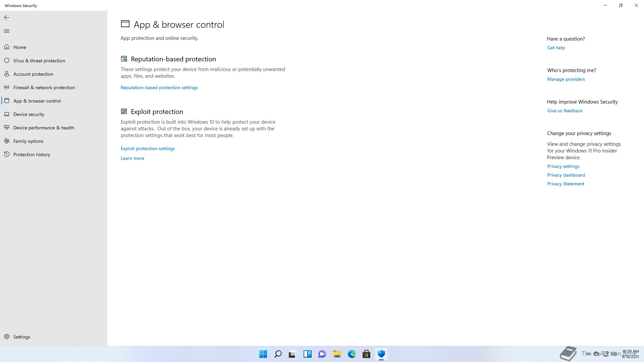Click 'App protection and online security.' text
The height and width of the screenshot is (362, 644).
(x=160, y=38)
